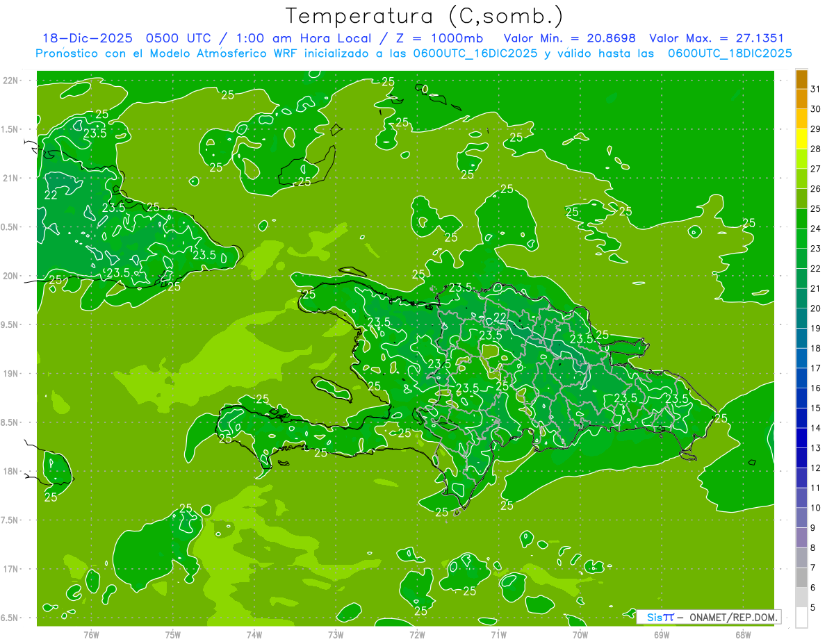Viewport: 834px width, 644px height.
Task: Click the "73W" longitude axis label
Action: pos(336,635)
